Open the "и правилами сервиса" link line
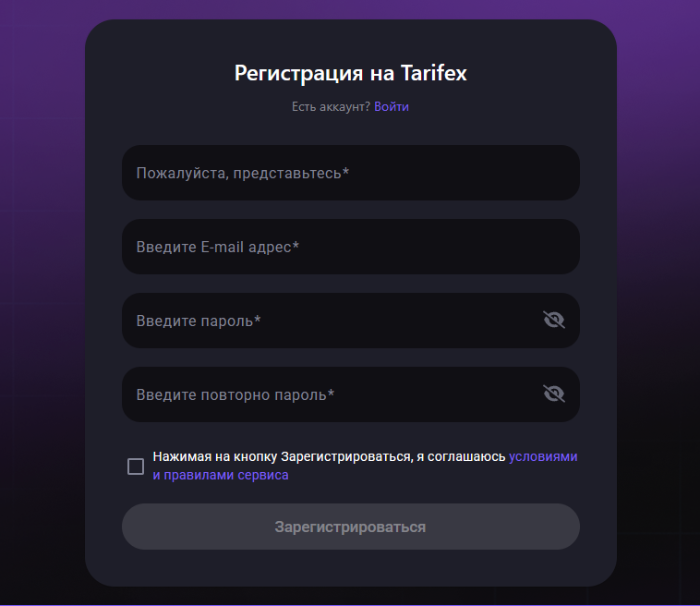This screenshot has height=606, width=700. [x=221, y=476]
